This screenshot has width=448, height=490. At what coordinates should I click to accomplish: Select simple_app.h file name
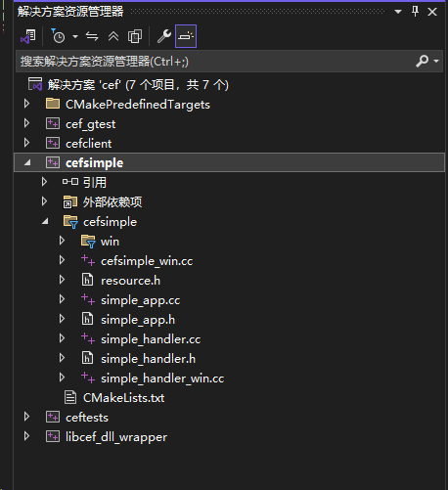(x=138, y=320)
